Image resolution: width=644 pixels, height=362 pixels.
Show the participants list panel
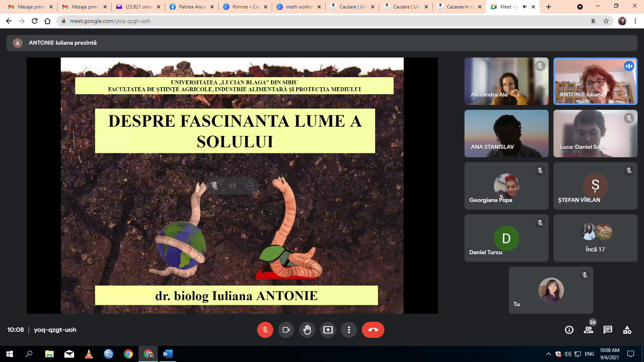tap(588, 330)
